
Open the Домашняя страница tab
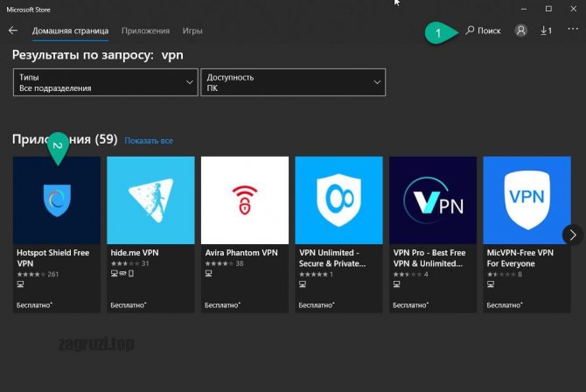(x=70, y=31)
